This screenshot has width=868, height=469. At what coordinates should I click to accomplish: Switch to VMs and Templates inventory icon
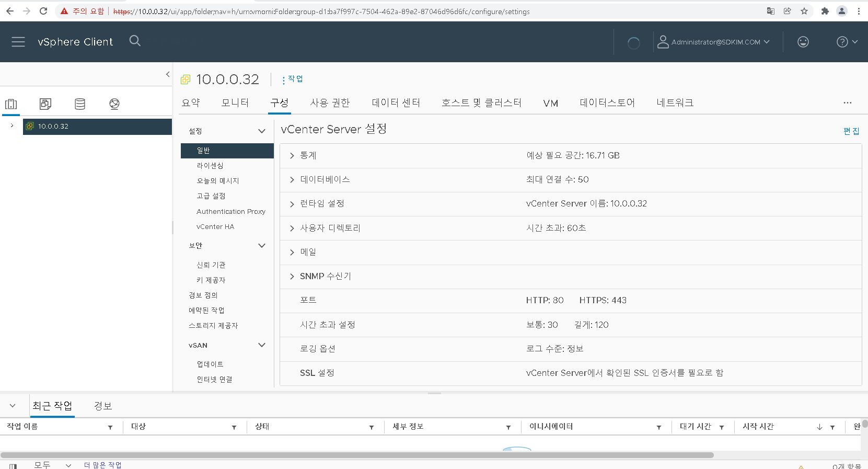(45, 104)
